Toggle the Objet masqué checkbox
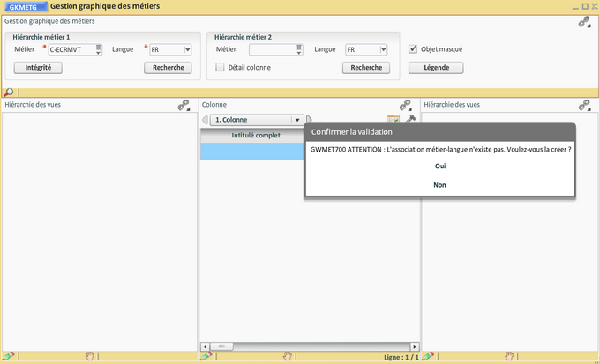This screenshot has height=364, width=600. (413, 49)
